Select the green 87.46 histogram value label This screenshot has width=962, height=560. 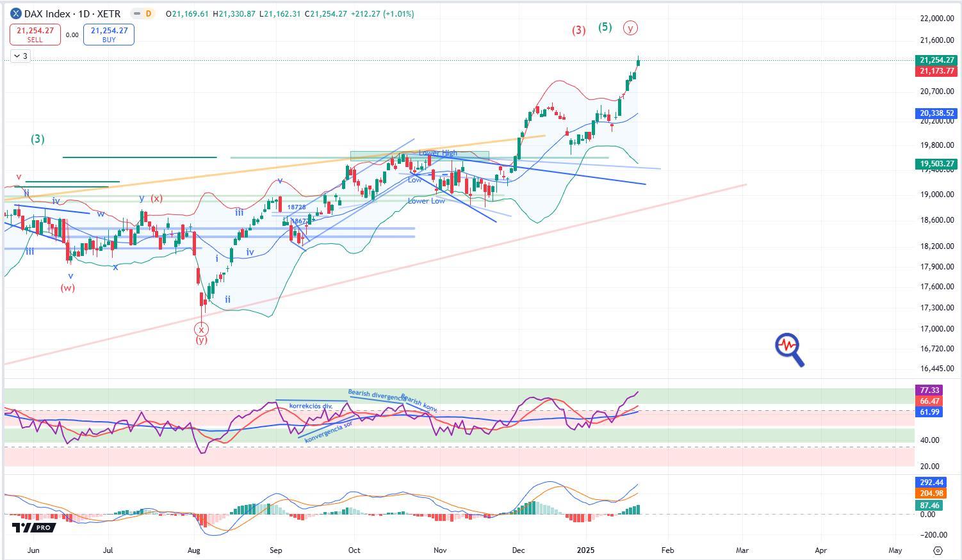(929, 505)
